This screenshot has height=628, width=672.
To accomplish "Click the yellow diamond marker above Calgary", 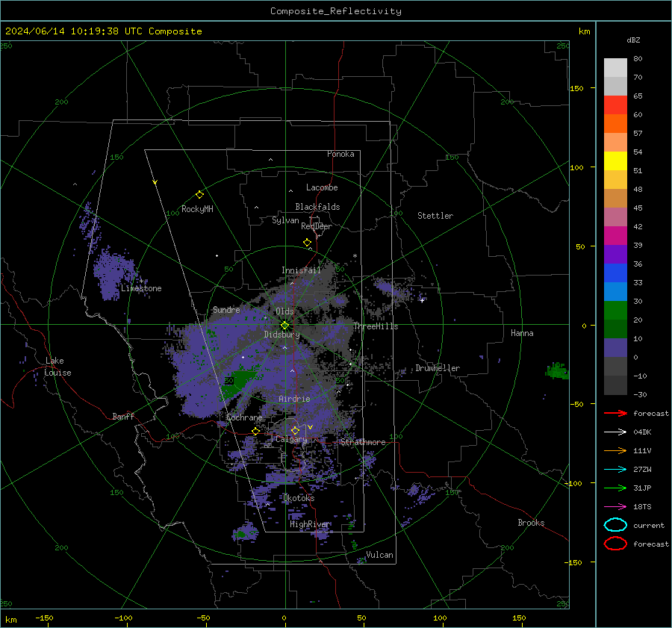I will (x=295, y=430).
